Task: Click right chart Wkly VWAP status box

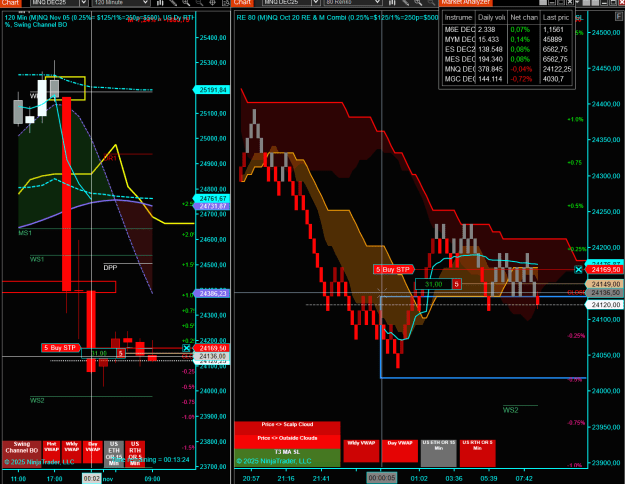Action: coord(361,451)
